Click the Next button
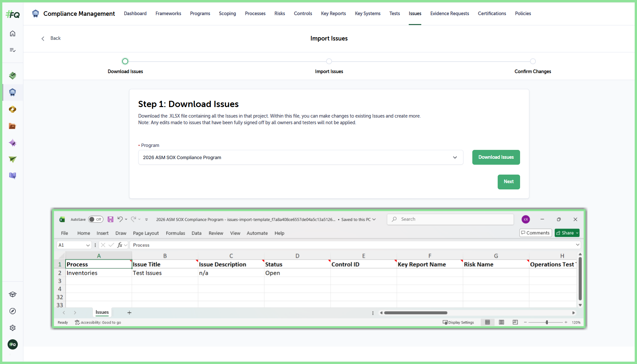Image resolution: width=637 pixels, height=364 pixels. [509, 182]
